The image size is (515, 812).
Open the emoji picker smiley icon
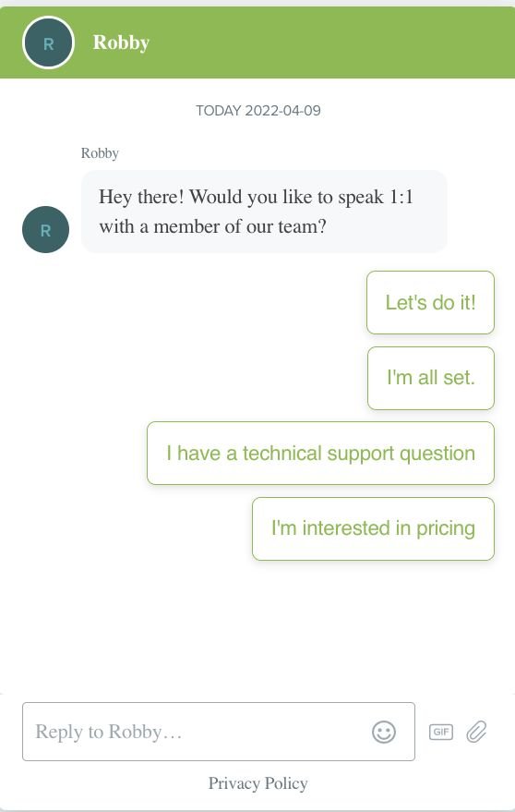[x=384, y=732]
